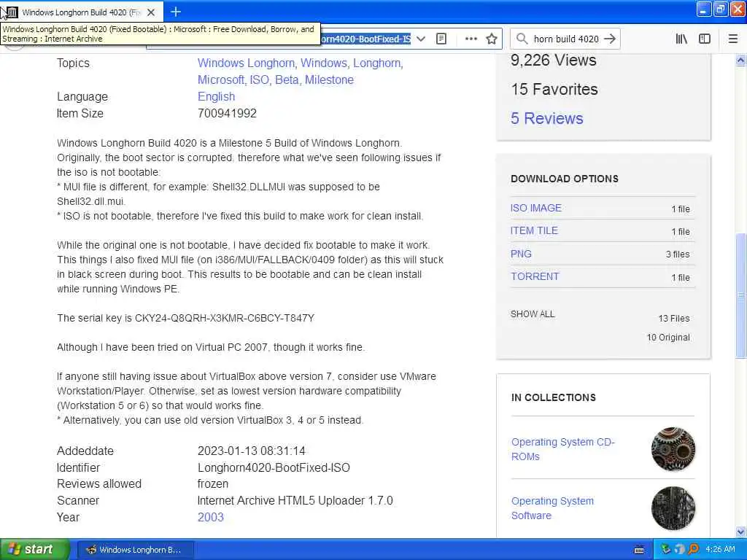Click the 9,226 Views text
Screen dimensions: 747x560
[x=554, y=61]
